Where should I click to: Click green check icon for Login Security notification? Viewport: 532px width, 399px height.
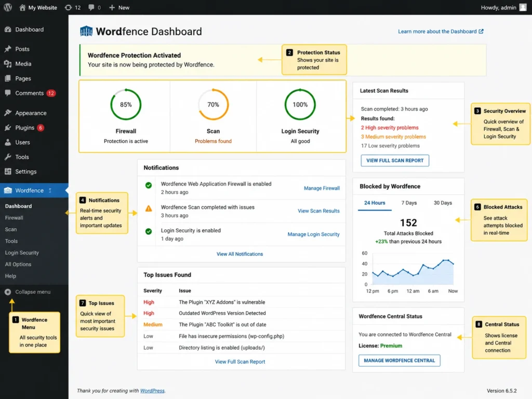(x=149, y=231)
